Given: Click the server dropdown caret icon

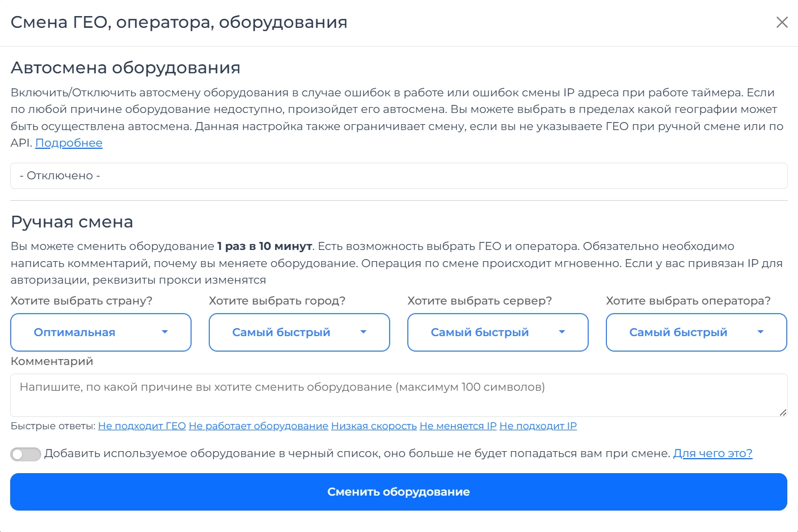Looking at the screenshot, I should [x=562, y=332].
